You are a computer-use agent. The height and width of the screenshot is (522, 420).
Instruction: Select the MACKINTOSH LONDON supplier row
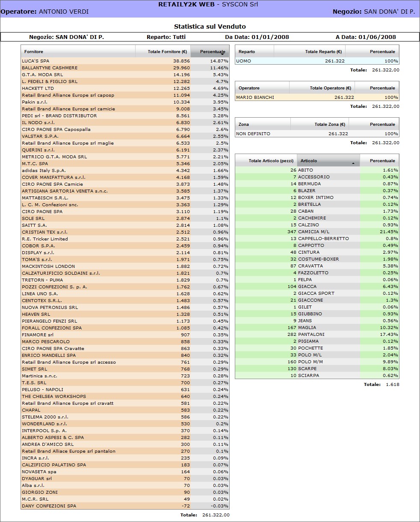[125, 267]
